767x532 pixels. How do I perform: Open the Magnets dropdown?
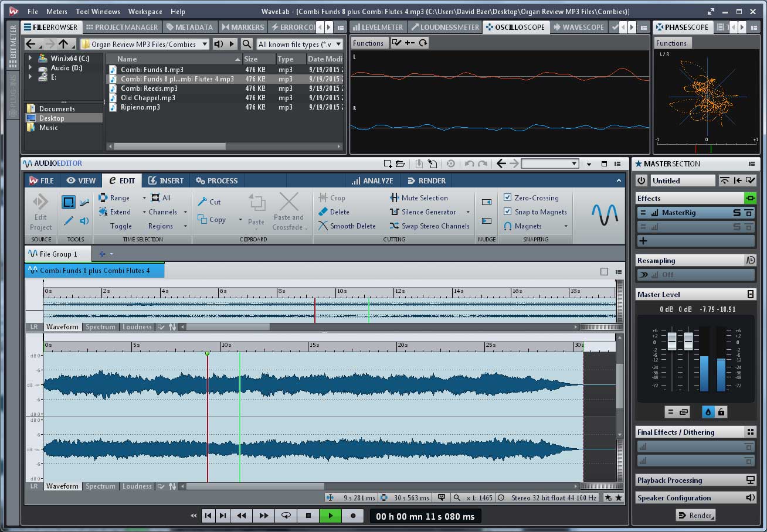point(566,226)
